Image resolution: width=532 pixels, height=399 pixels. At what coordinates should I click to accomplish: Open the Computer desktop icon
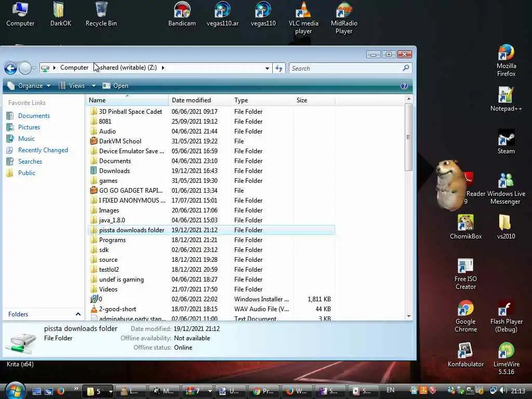coord(20,14)
